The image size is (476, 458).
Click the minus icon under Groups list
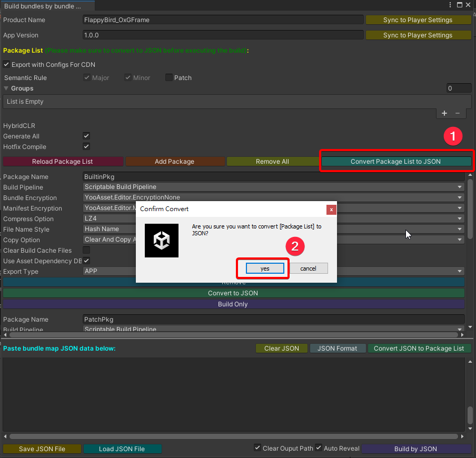(x=458, y=113)
